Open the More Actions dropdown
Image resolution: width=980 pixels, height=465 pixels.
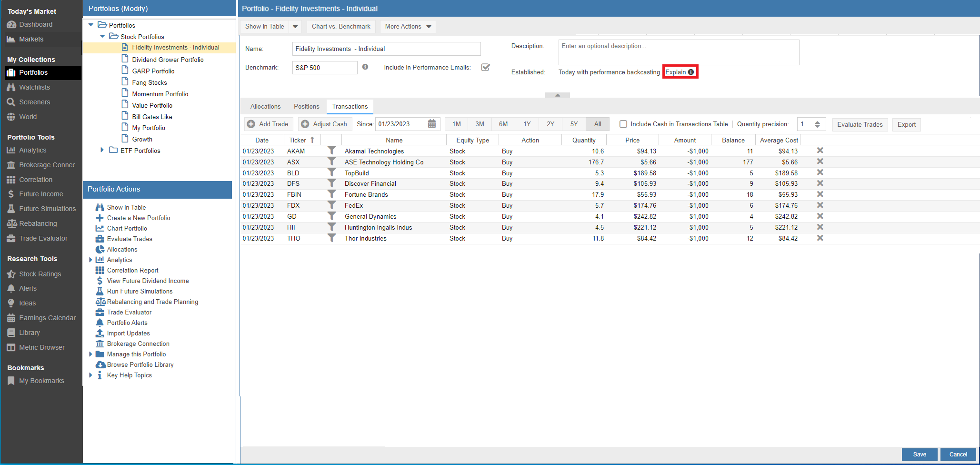(x=408, y=27)
